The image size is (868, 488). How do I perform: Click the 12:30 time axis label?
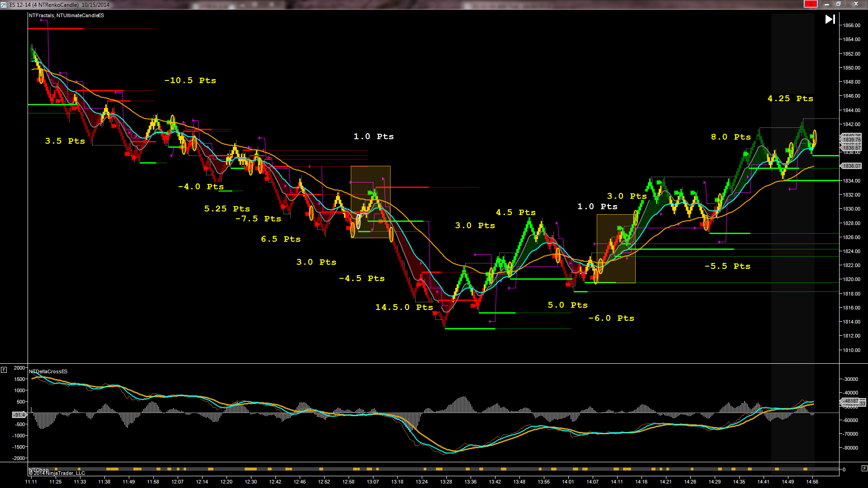[x=251, y=482]
